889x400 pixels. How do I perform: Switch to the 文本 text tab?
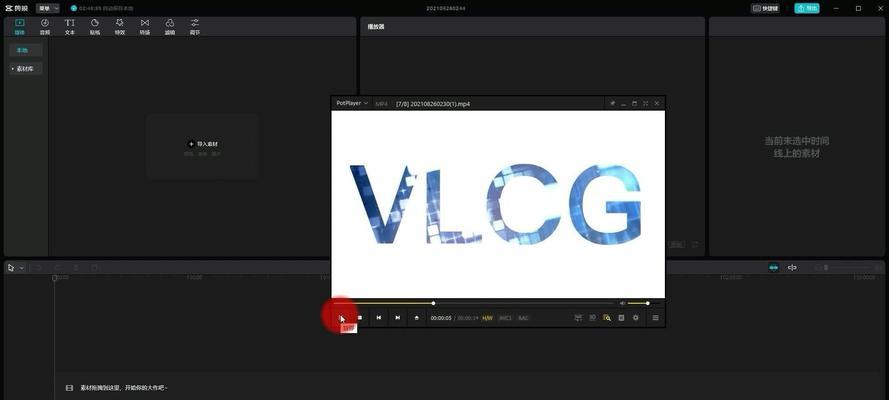(70, 27)
